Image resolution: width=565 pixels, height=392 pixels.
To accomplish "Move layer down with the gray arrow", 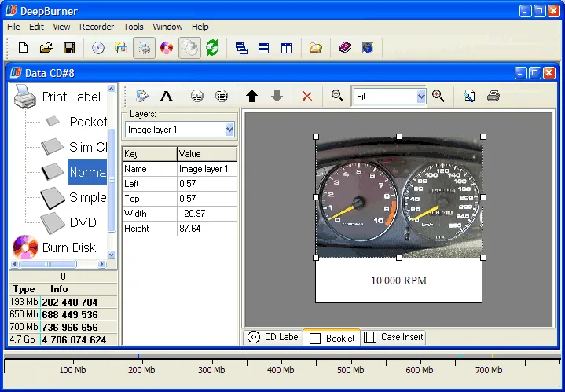I will pyautogui.click(x=277, y=96).
